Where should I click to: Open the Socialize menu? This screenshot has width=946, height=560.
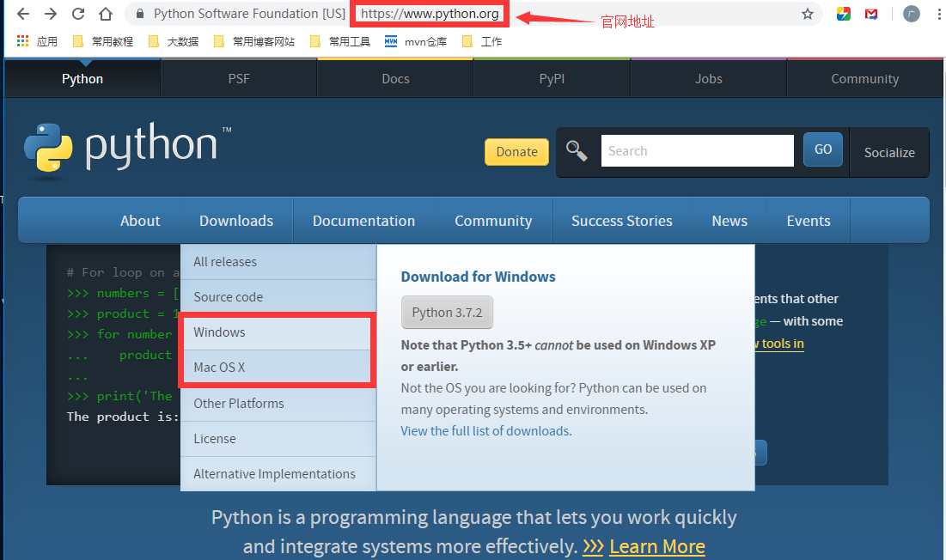[889, 153]
